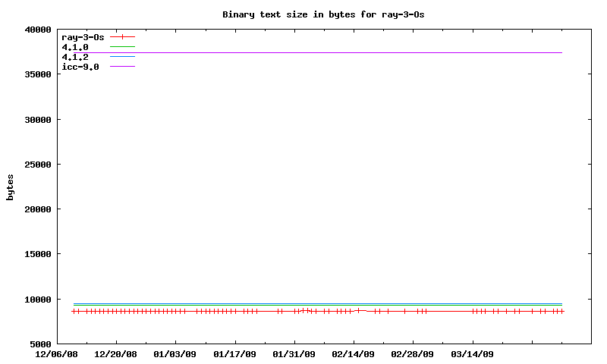Pick the 25000 y-axis tick label
The width and height of the screenshot is (607, 364).
[x=37, y=165]
